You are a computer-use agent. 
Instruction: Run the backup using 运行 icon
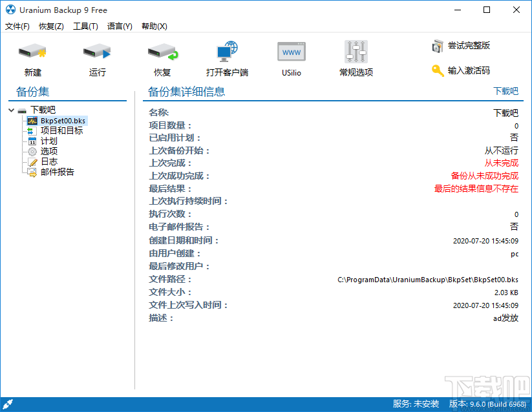pos(97,57)
